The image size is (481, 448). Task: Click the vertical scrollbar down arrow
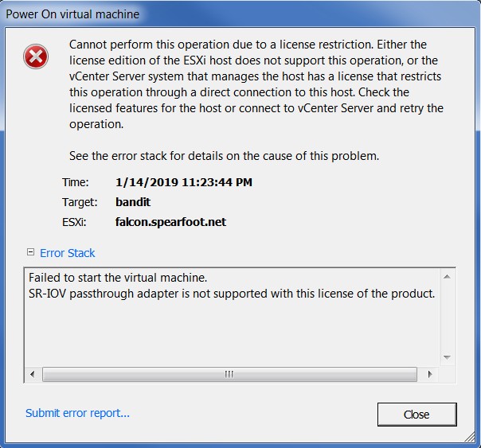click(x=447, y=358)
